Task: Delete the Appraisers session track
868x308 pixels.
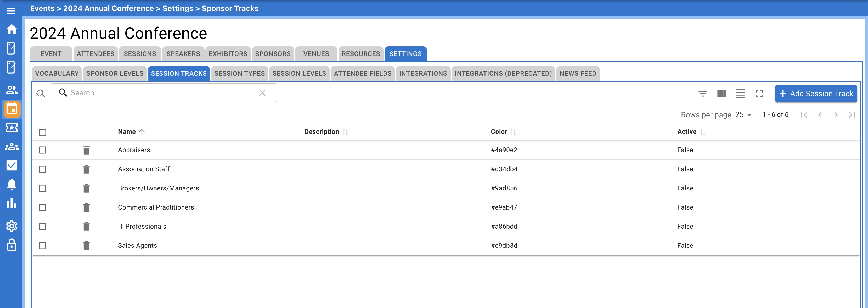Action: (x=86, y=150)
